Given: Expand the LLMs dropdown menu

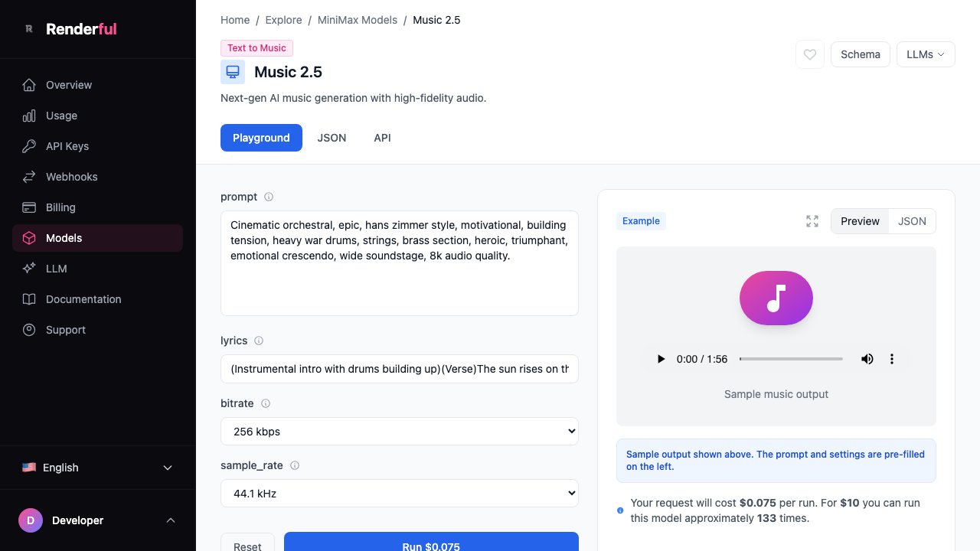Looking at the screenshot, I should (926, 54).
